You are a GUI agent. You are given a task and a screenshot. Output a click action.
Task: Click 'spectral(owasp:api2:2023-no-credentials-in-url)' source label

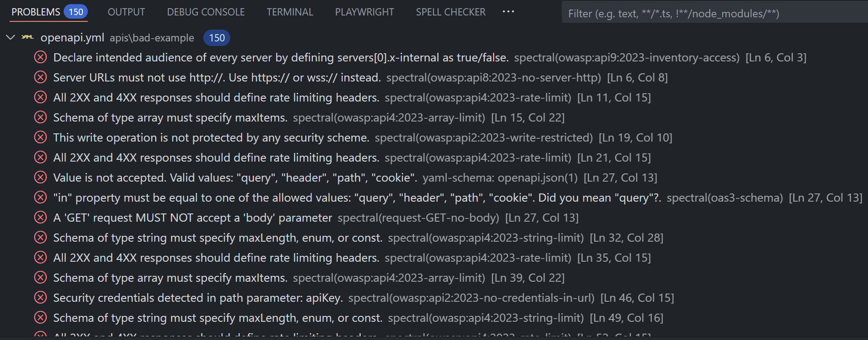tap(471, 298)
